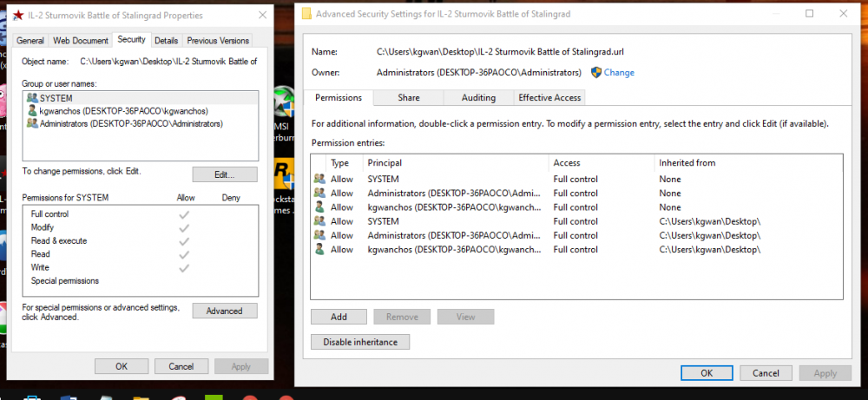Open the General tab in Properties
The height and width of the screenshot is (400, 868).
(30, 41)
